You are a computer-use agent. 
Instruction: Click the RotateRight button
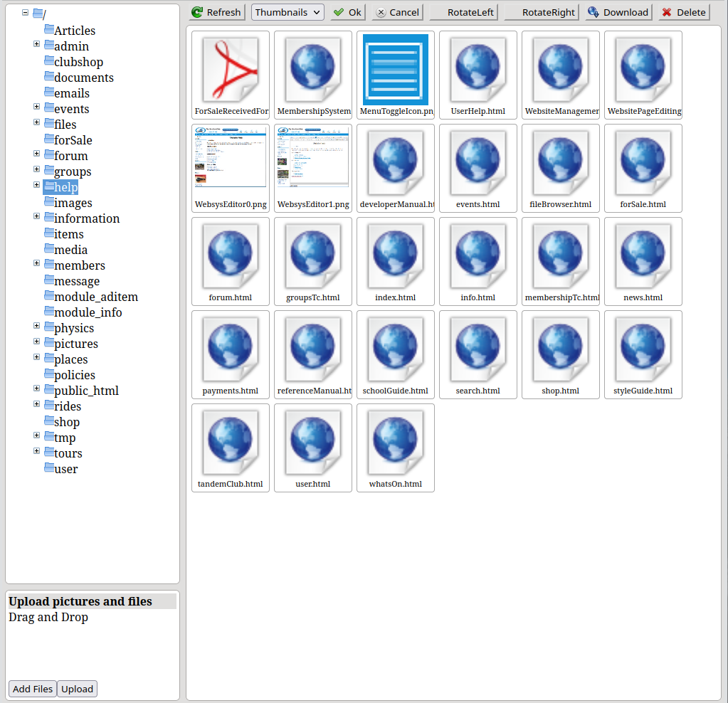tap(542, 12)
